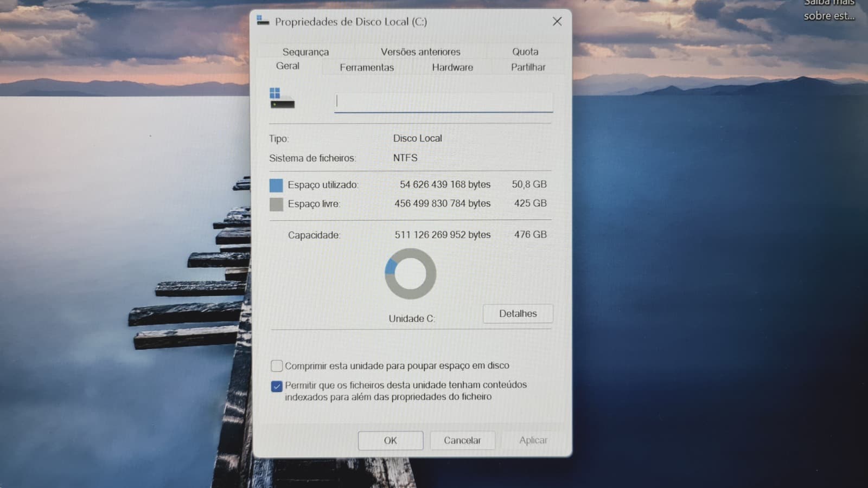Click the '54 626 439 168 bytes' value
Viewport: 868px width, 488px height.
445,184
